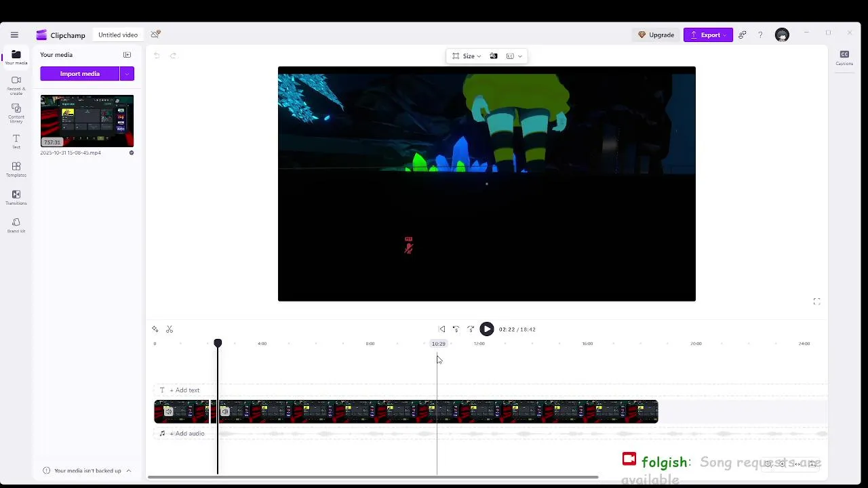Expand the Import media dropdown arrow

[x=127, y=73]
